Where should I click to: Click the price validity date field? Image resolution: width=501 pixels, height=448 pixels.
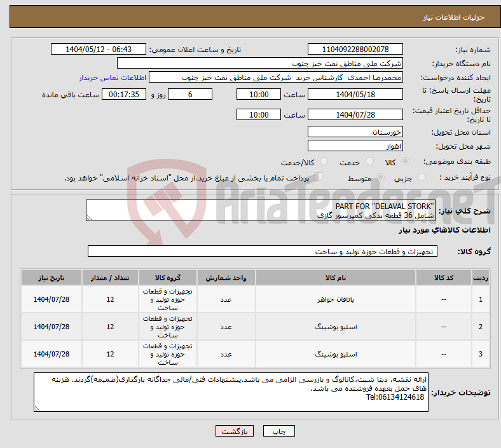(x=355, y=114)
